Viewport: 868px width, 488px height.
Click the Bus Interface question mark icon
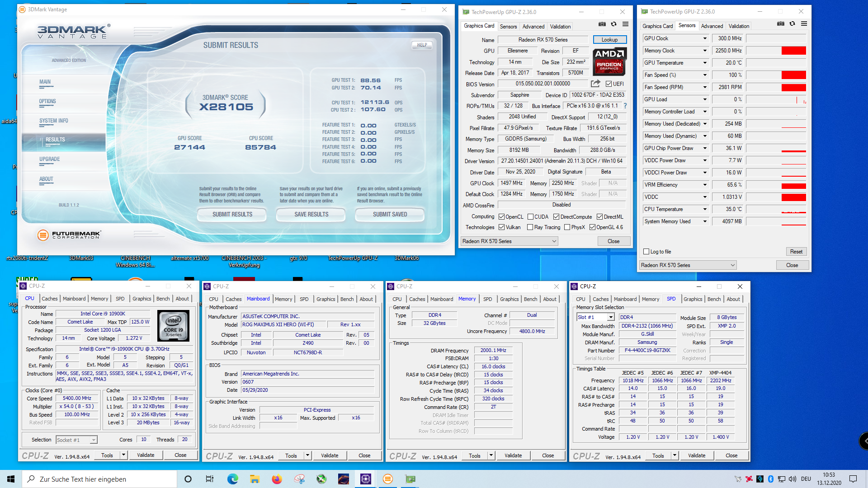click(x=625, y=106)
